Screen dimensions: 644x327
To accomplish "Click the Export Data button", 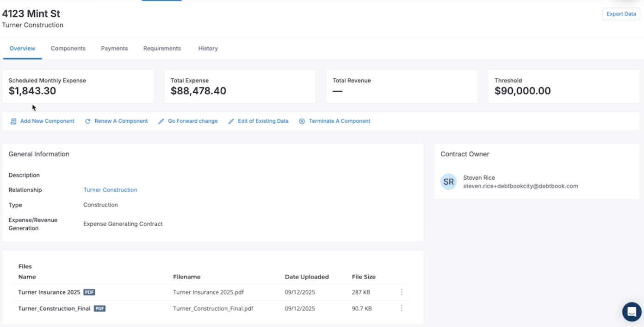I will pyautogui.click(x=620, y=14).
